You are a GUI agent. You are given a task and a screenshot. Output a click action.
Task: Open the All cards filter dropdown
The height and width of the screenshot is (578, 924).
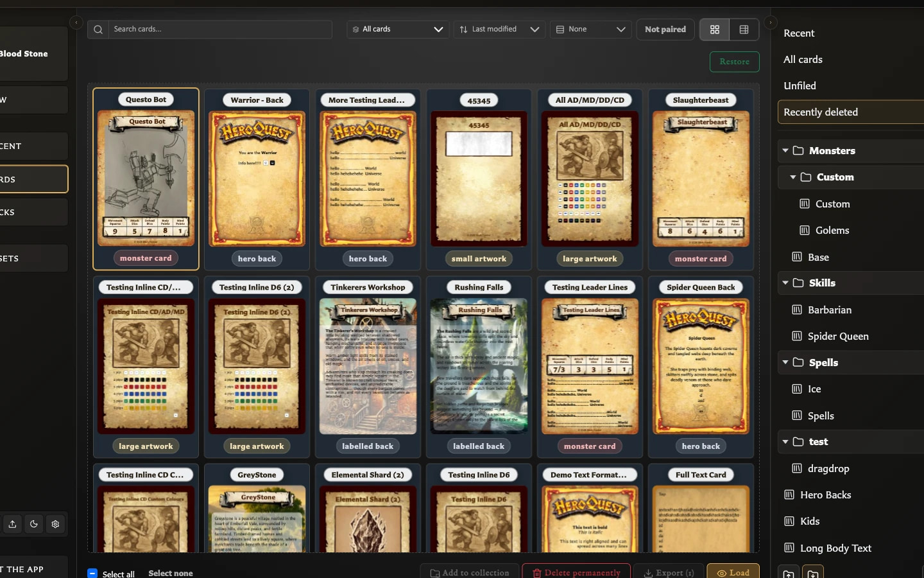pyautogui.click(x=398, y=30)
